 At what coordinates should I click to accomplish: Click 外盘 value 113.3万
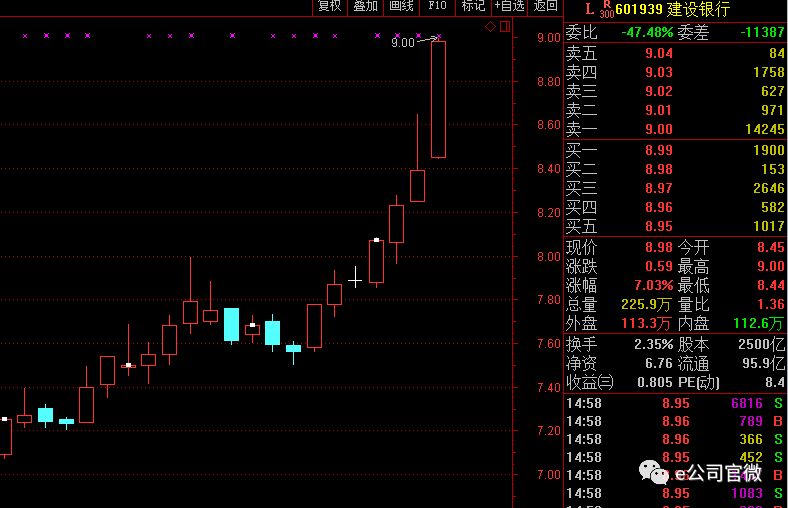coord(646,324)
